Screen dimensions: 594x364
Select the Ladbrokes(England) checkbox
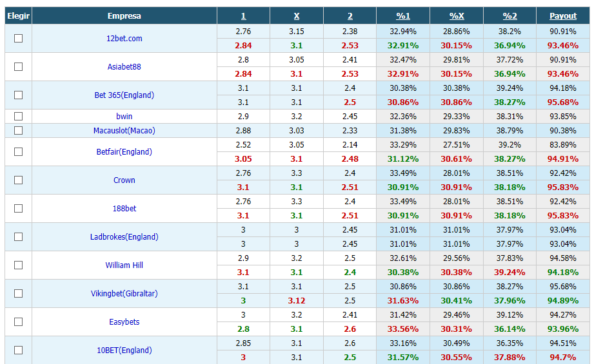tap(18, 237)
